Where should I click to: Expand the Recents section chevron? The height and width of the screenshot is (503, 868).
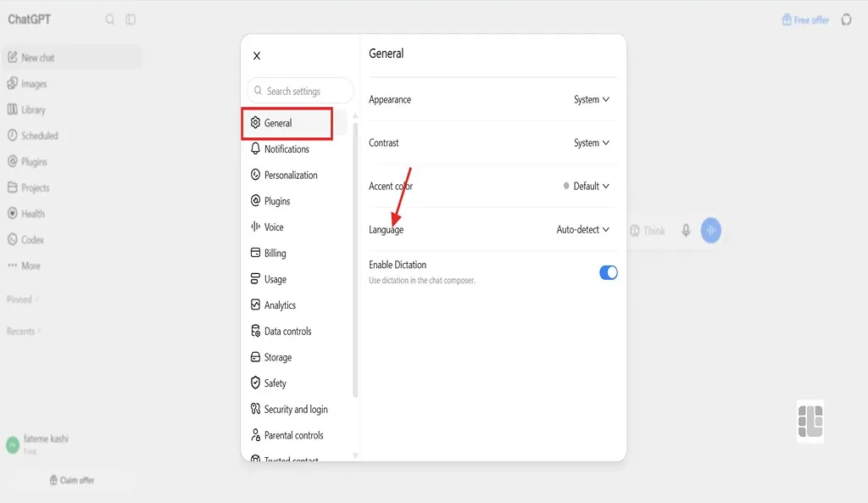[39, 332]
